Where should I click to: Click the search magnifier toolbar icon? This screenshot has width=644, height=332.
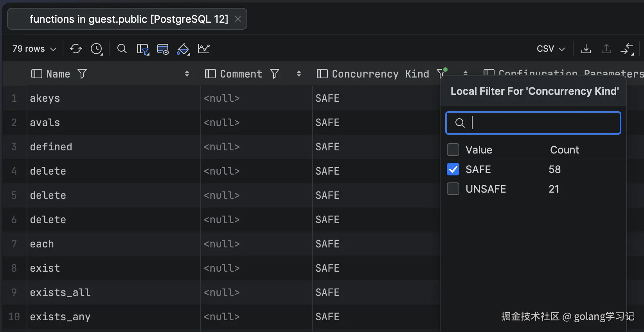(122, 49)
